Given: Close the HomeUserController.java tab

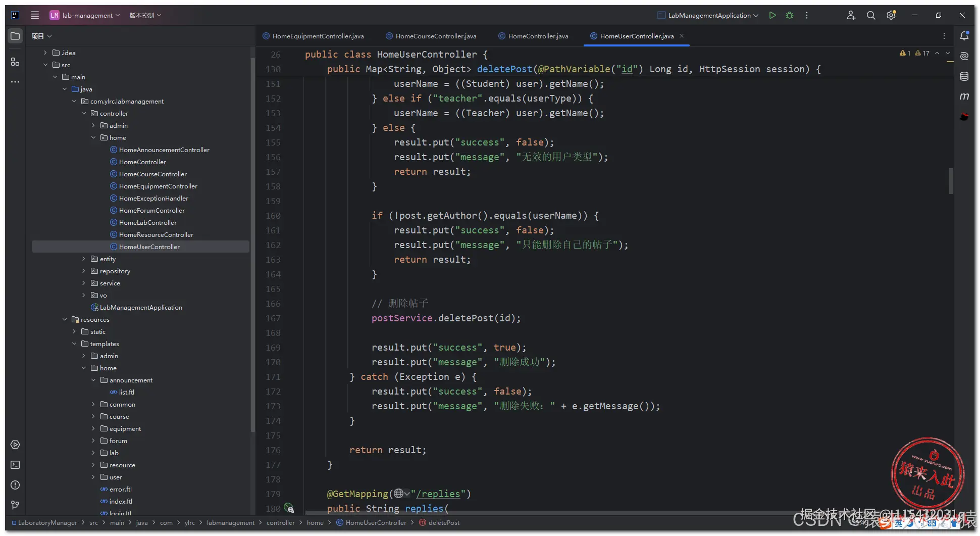Looking at the screenshot, I should click(x=682, y=36).
